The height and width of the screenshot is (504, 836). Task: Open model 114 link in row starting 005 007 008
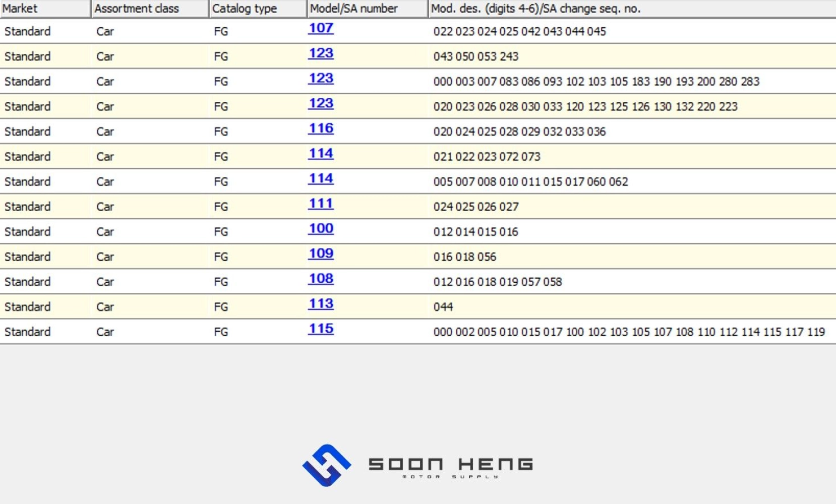pos(321,179)
